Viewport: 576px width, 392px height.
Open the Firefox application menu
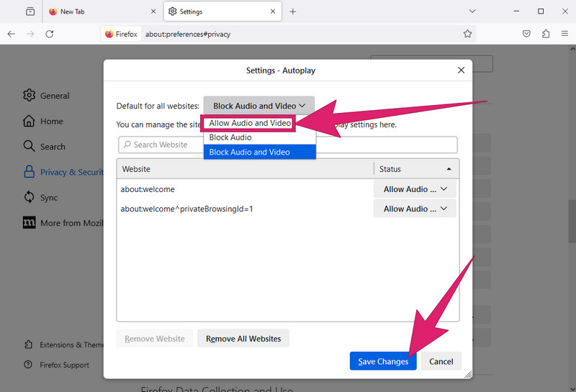click(564, 34)
